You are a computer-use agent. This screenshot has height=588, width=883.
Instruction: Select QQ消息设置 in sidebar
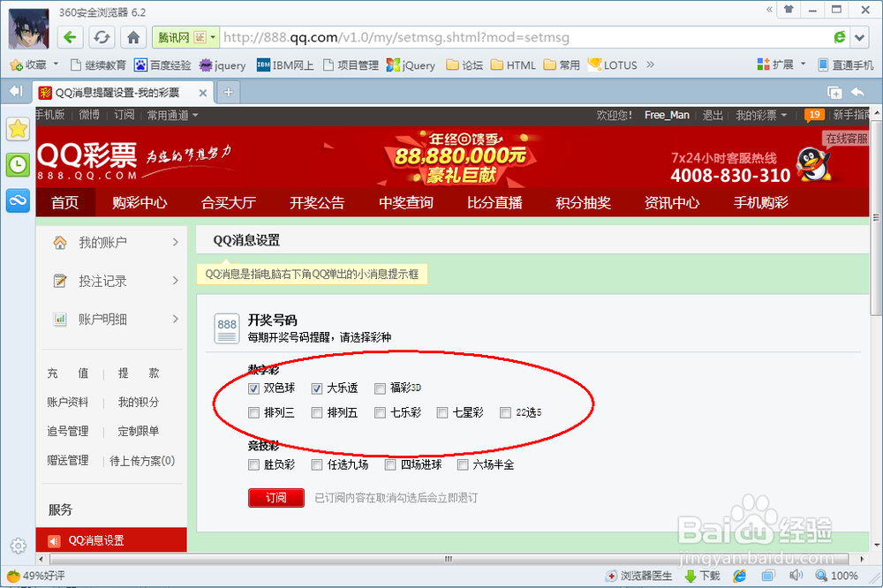pyautogui.click(x=111, y=540)
